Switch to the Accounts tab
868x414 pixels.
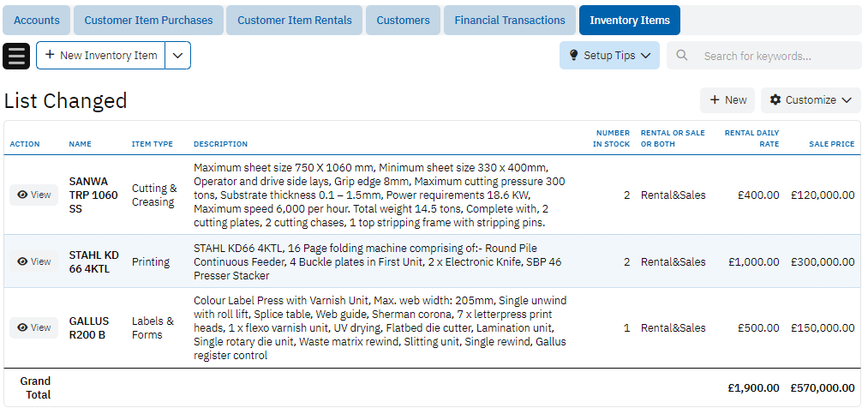coord(37,21)
